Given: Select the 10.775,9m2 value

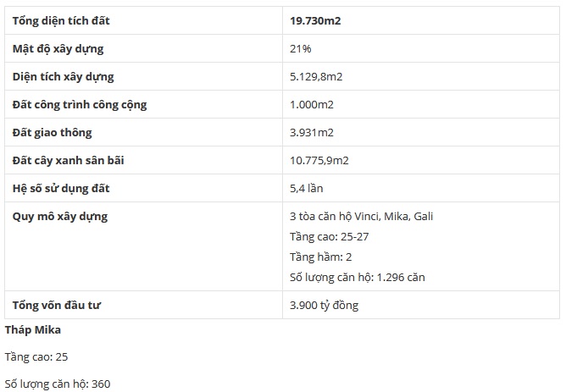Looking at the screenshot, I should click(x=319, y=160).
